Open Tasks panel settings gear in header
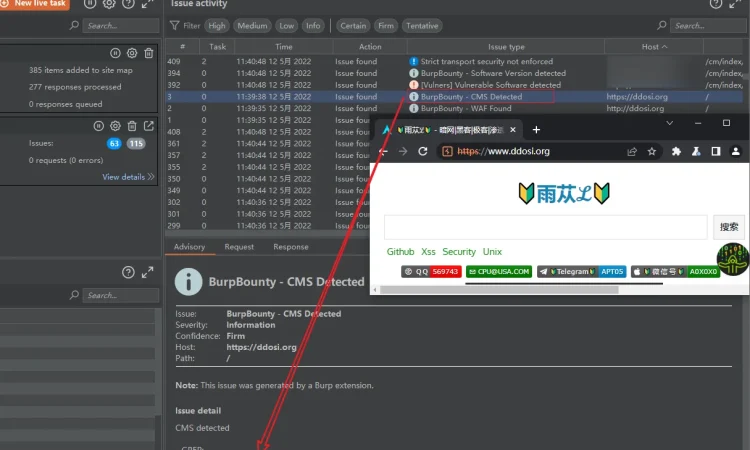This screenshot has width=750, height=450. [109, 4]
